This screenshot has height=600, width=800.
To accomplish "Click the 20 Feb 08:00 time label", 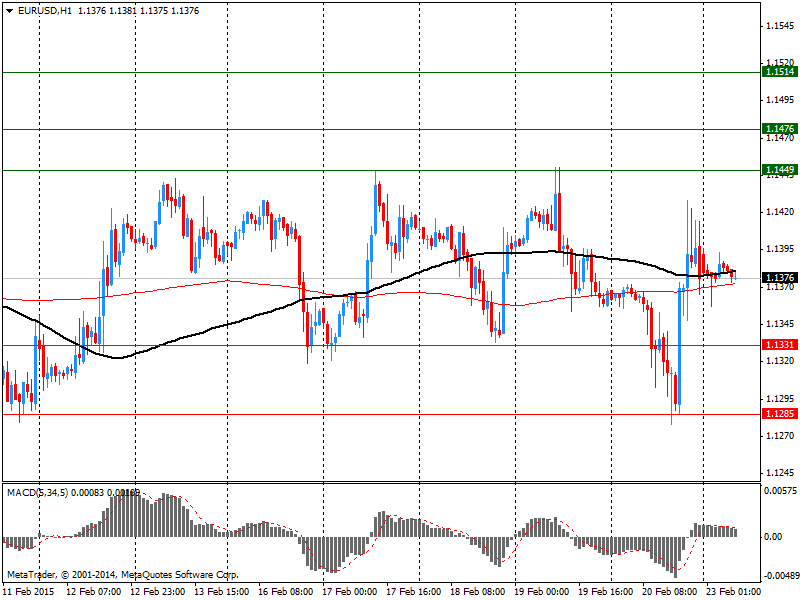I will click(670, 592).
